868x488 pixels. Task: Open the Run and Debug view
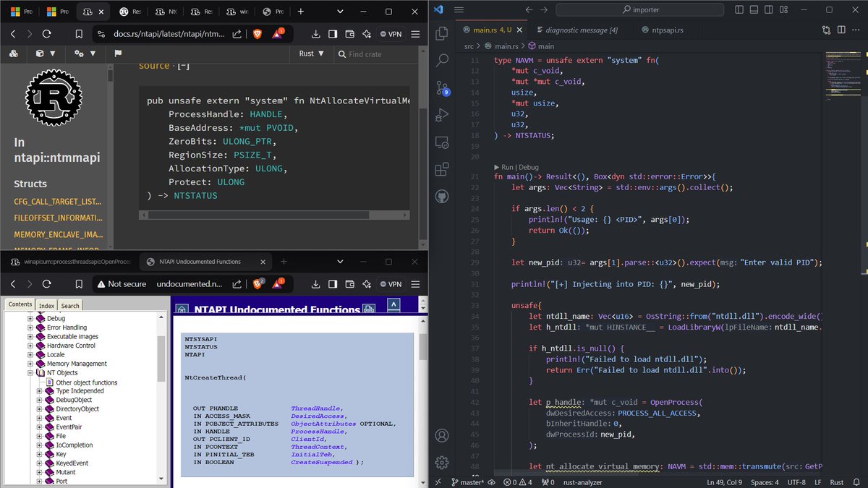point(443,114)
